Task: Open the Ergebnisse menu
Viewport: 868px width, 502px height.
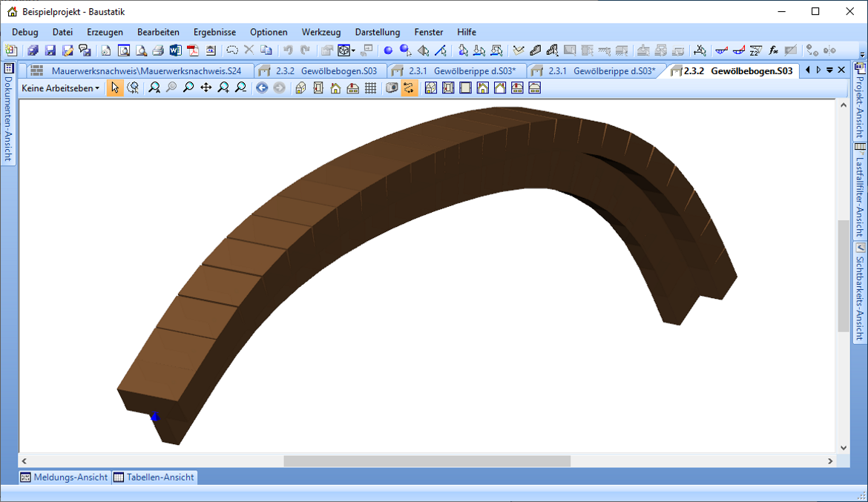Action: 214,32
